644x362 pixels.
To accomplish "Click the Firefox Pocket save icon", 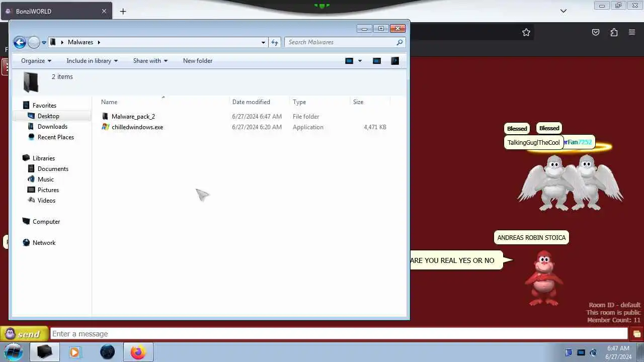I will [x=596, y=32].
